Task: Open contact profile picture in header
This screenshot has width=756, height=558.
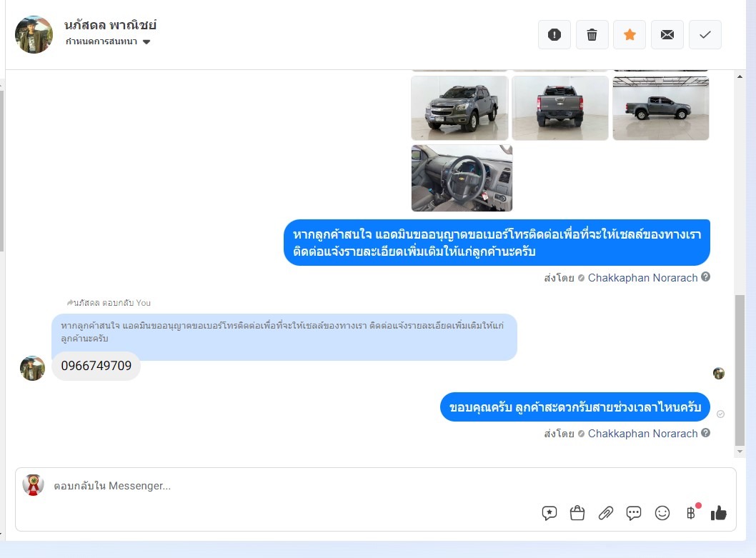Action: [34, 35]
